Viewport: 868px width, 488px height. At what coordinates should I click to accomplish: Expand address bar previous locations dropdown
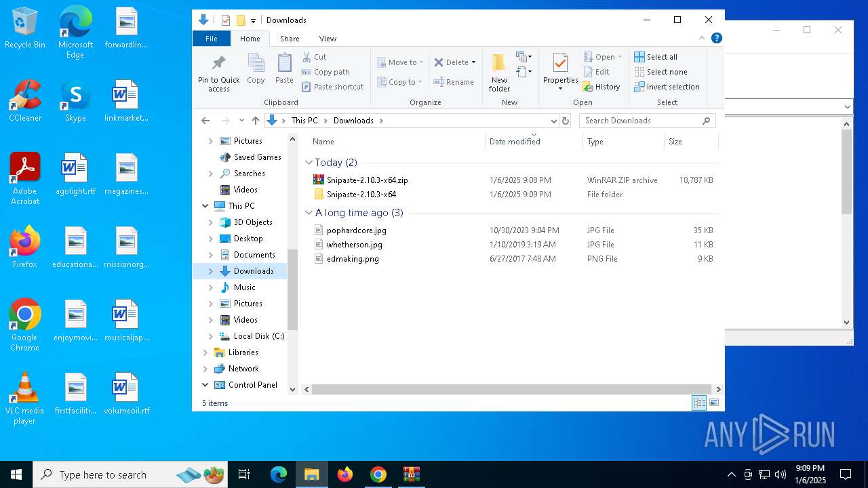(x=554, y=121)
